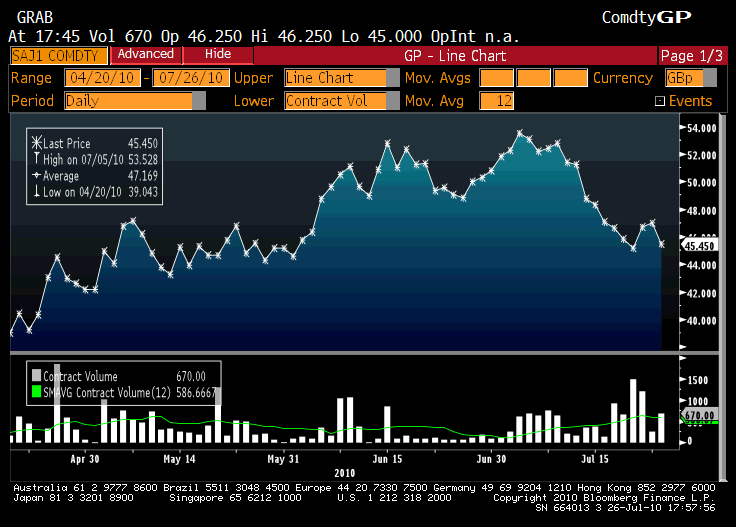
Task: Open the Period Daily dropdown
Action: [x=135, y=101]
